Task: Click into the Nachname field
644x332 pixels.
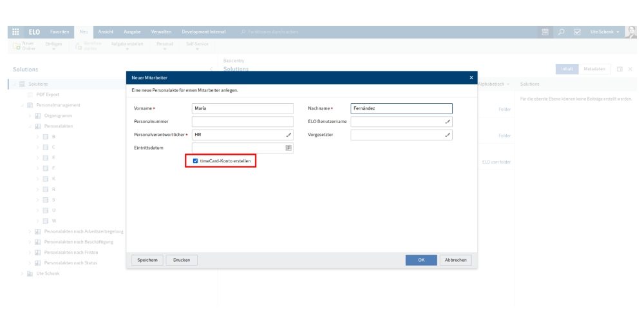Action: (x=402, y=108)
